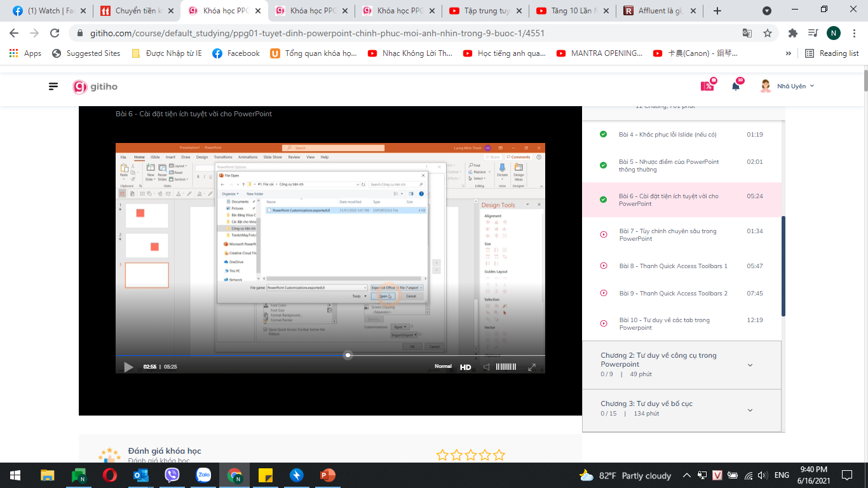Bookmark this page with the star
The image size is (868, 488).
coord(768,33)
